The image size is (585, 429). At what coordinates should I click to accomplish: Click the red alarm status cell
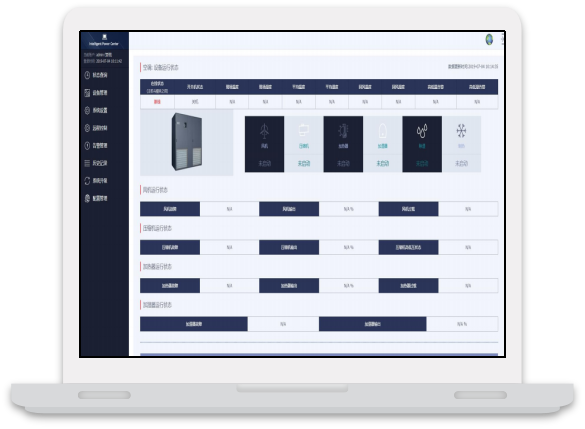(157, 101)
